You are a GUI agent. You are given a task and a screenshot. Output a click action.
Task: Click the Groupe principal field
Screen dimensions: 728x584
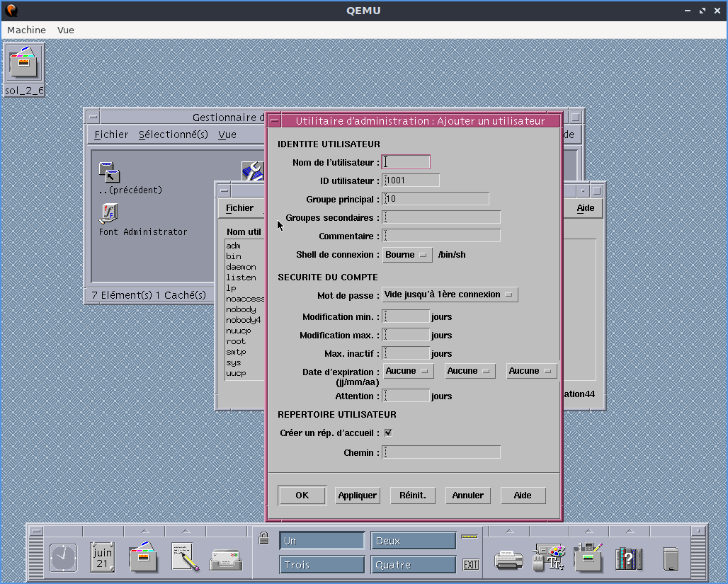(x=436, y=199)
